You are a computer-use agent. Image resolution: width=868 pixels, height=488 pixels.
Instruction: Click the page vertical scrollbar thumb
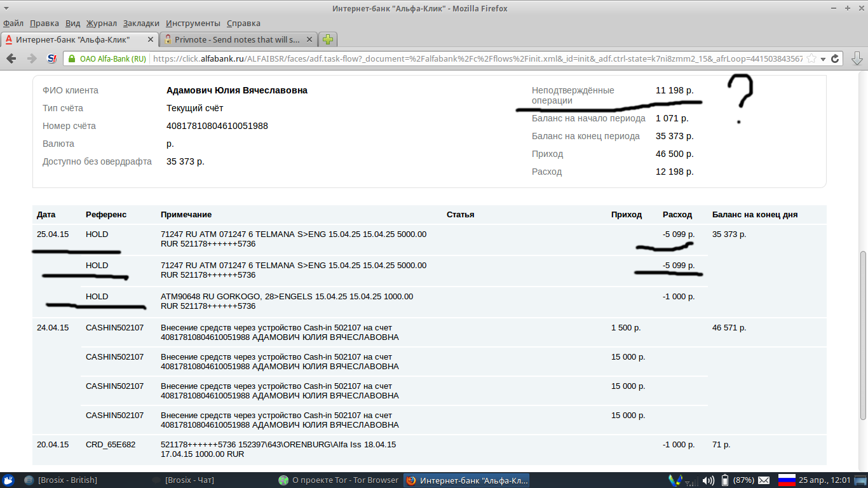[x=862, y=335]
